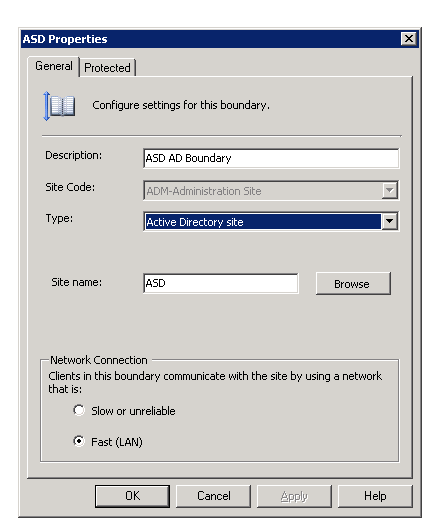Click into the Site name field
This screenshot has width=428, height=528.
221,283
